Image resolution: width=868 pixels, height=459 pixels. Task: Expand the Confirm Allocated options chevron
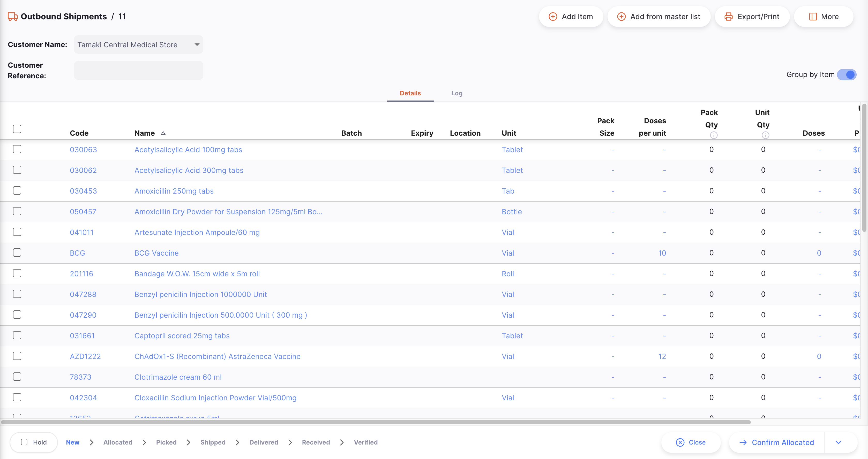tap(838, 442)
